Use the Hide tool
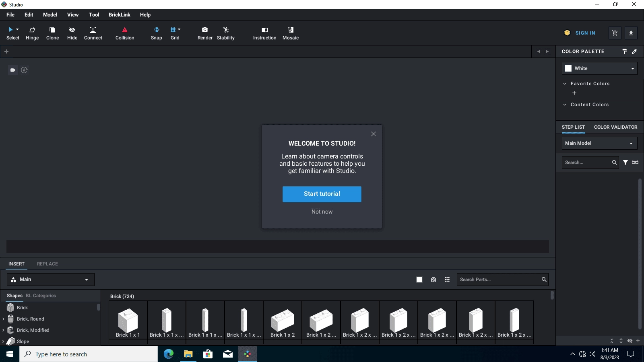Image resolution: width=644 pixels, height=362 pixels. (x=72, y=33)
